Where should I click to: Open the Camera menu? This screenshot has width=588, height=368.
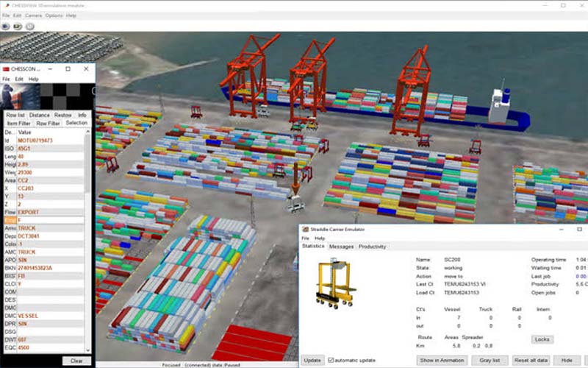(33, 15)
